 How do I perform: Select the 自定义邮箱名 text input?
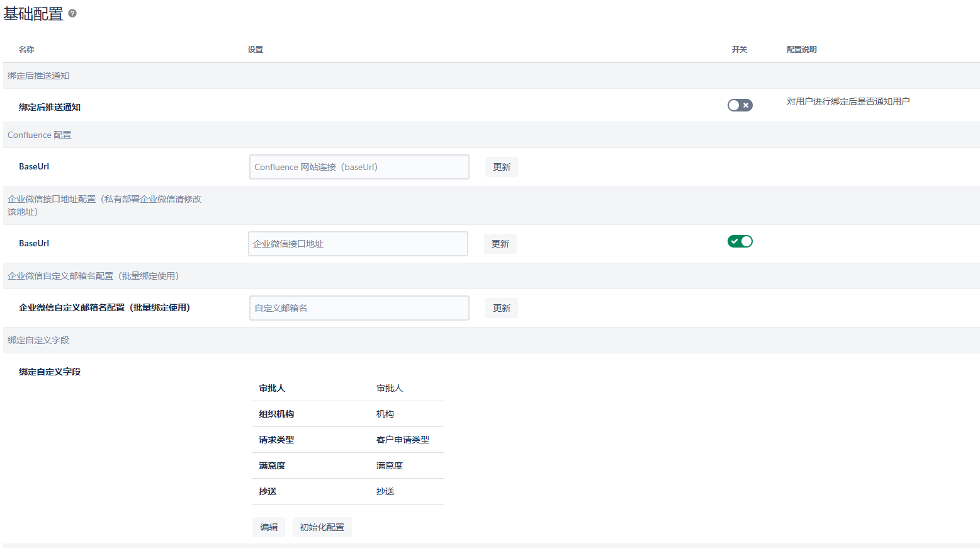(359, 308)
